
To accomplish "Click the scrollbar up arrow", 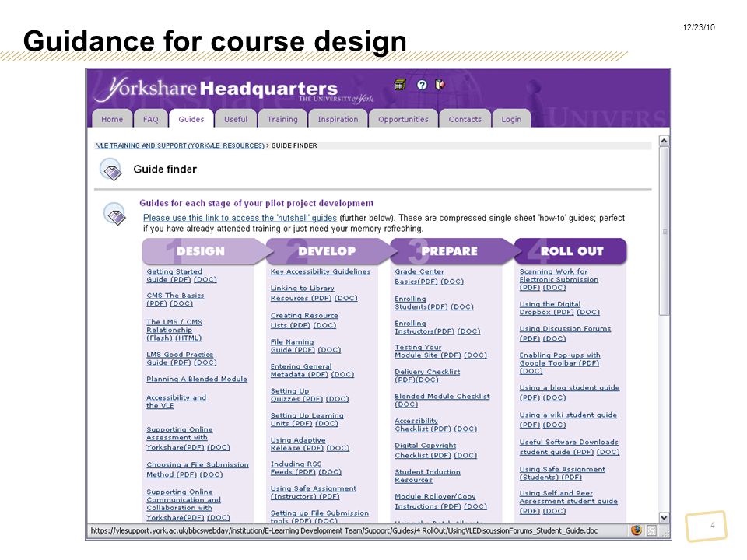I will (x=664, y=141).
